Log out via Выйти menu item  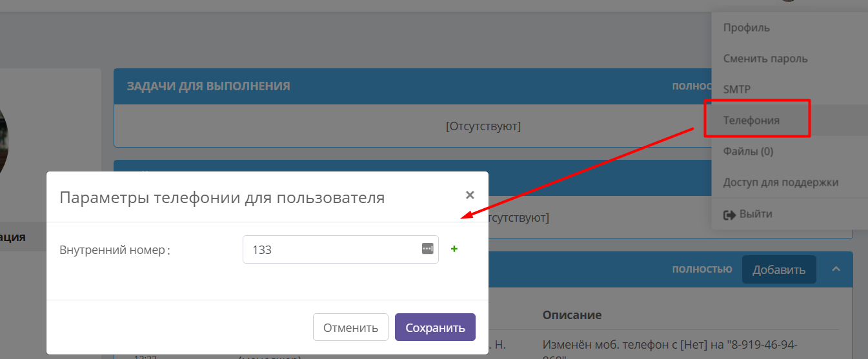(x=748, y=214)
